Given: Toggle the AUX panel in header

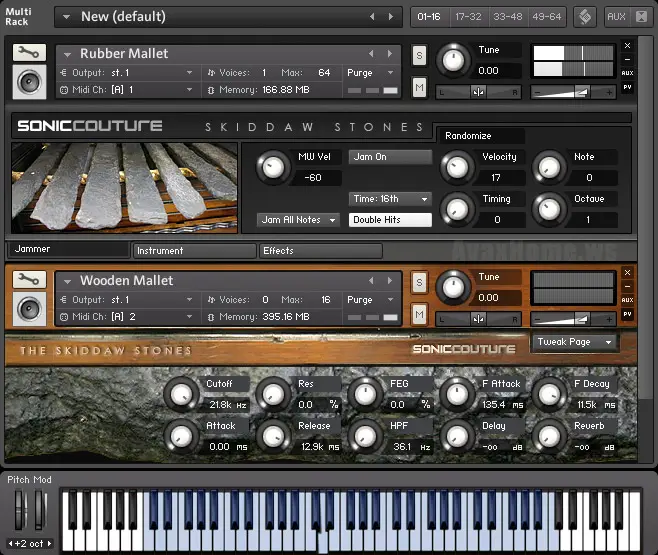Looking at the screenshot, I should pos(616,17).
